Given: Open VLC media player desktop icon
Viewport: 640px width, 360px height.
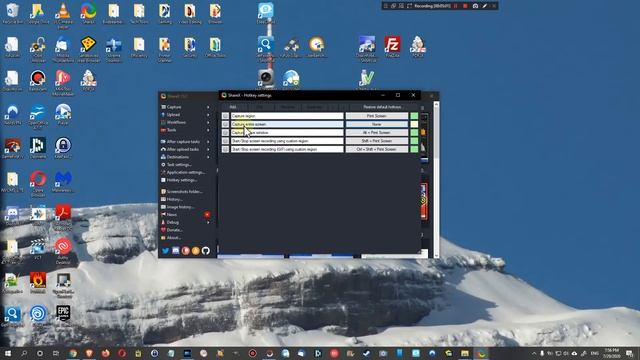Looking at the screenshot, I should point(63,15).
